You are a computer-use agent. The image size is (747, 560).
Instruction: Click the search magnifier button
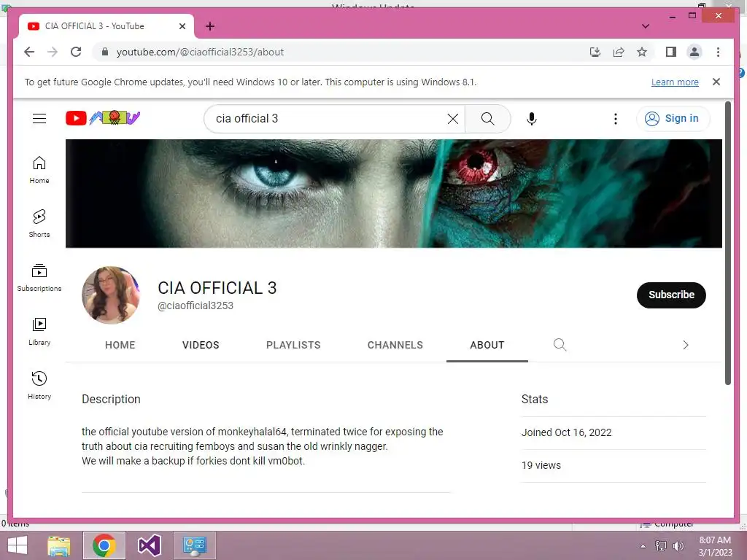coord(487,119)
